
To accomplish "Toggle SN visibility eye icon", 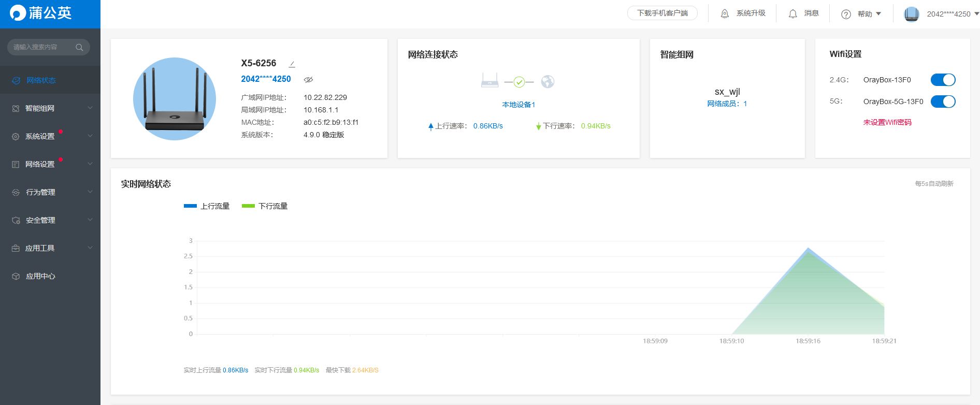I will (x=308, y=79).
